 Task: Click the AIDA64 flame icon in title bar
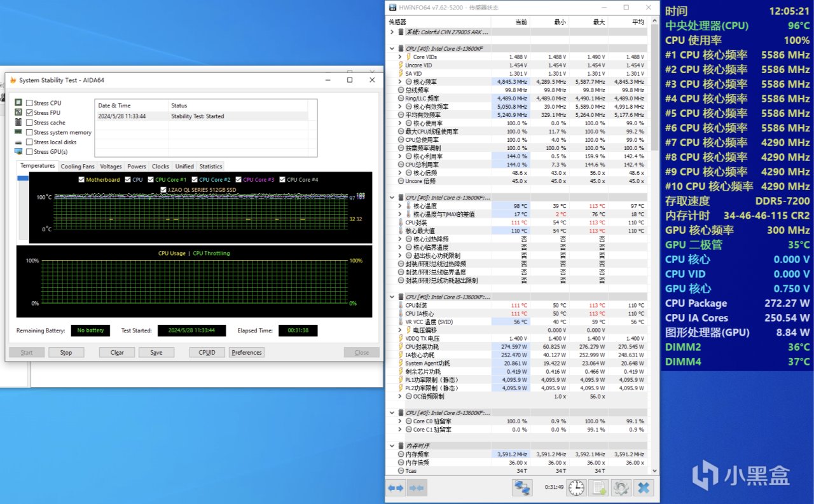(x=13, y=80)
